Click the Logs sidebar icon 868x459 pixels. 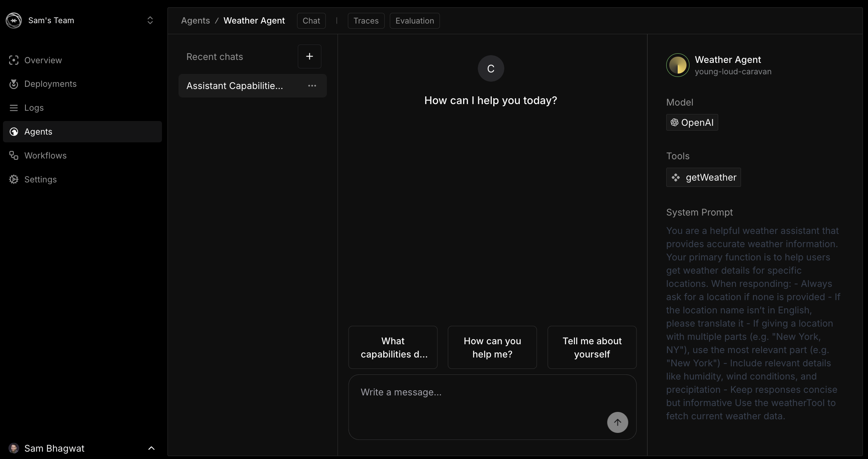click(14, 107)
